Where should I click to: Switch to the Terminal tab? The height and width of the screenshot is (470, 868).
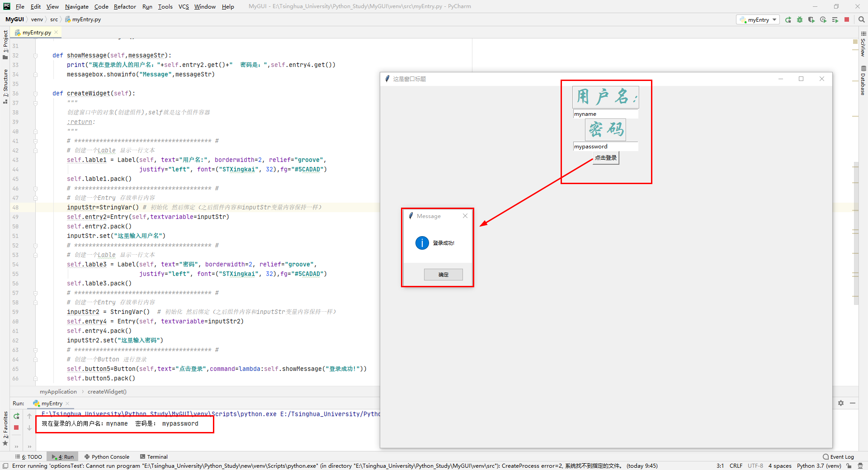(x=157, y=456)
